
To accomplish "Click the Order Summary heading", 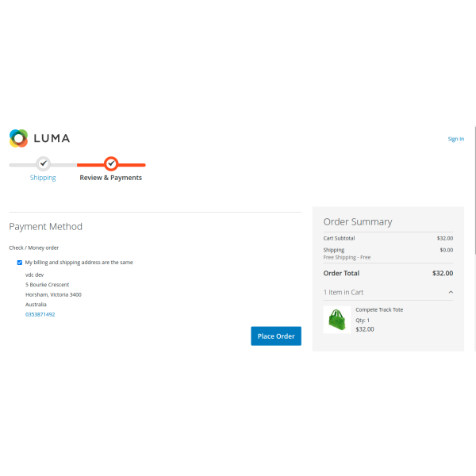I will (x=357, y=222).
